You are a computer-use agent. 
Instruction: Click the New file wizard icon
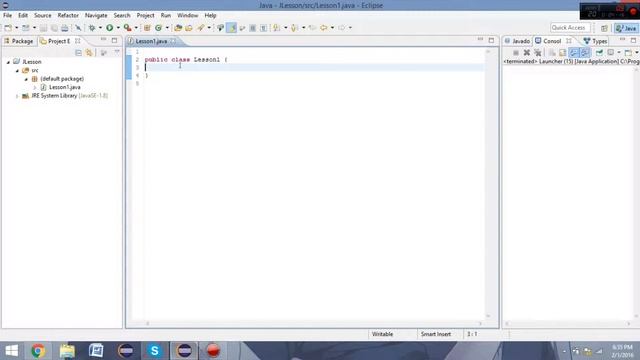(8, 28)
